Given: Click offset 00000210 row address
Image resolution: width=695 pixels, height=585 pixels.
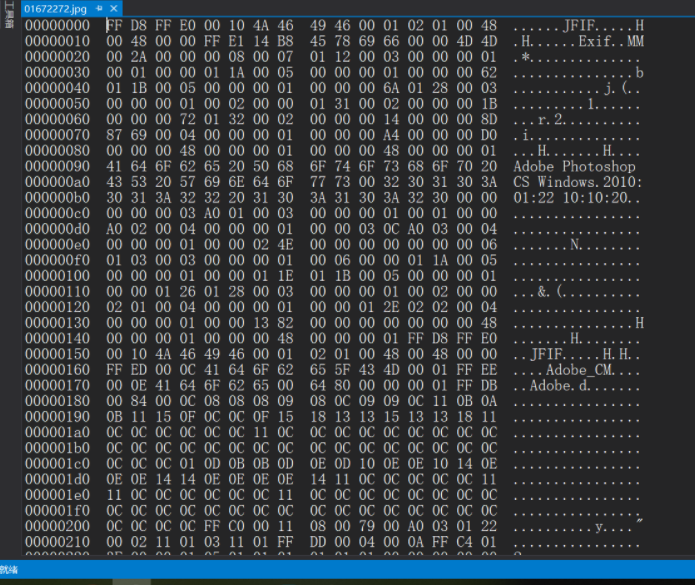Looking at the screenshot, I should [x=57, y=542].
